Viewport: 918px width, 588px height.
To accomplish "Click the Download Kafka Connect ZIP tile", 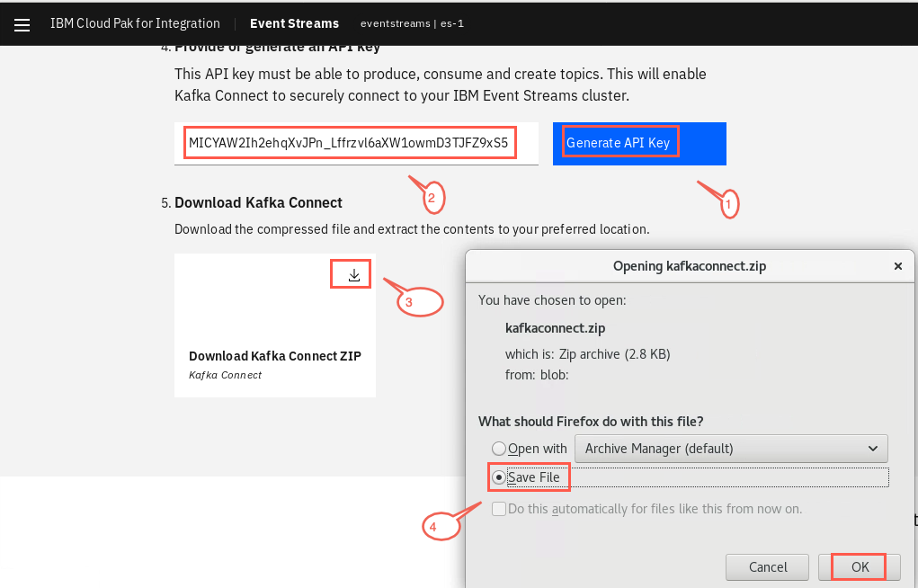I will (275, 325).
